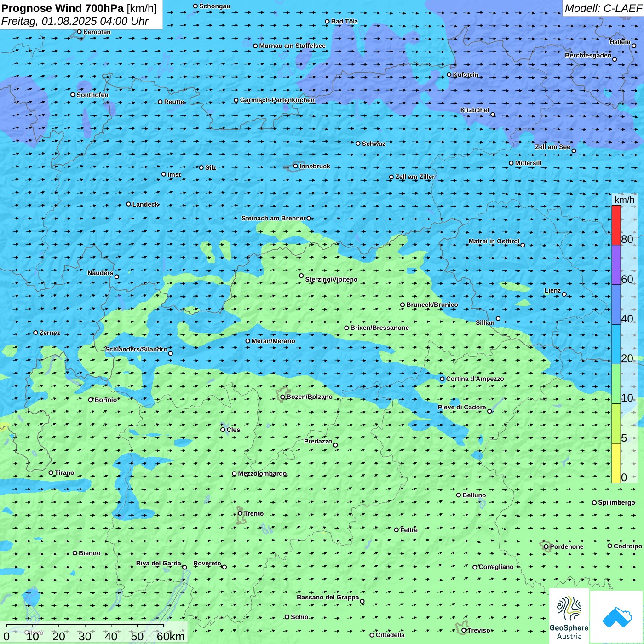The width and height of the screenshot is (644, 644).
Task: Click the Trento city marker
Action: (x=240, y=513)
